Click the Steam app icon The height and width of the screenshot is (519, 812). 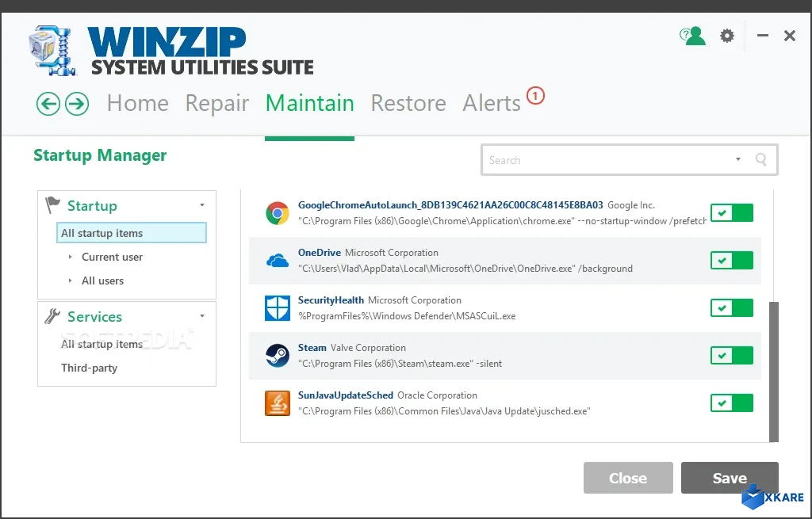[x=278, y=356]
